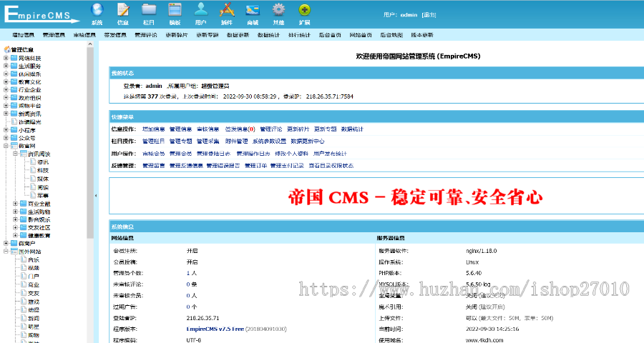Select the 媒体 item in tree
This screenshot has height=343, width=644.
point(43,179)
